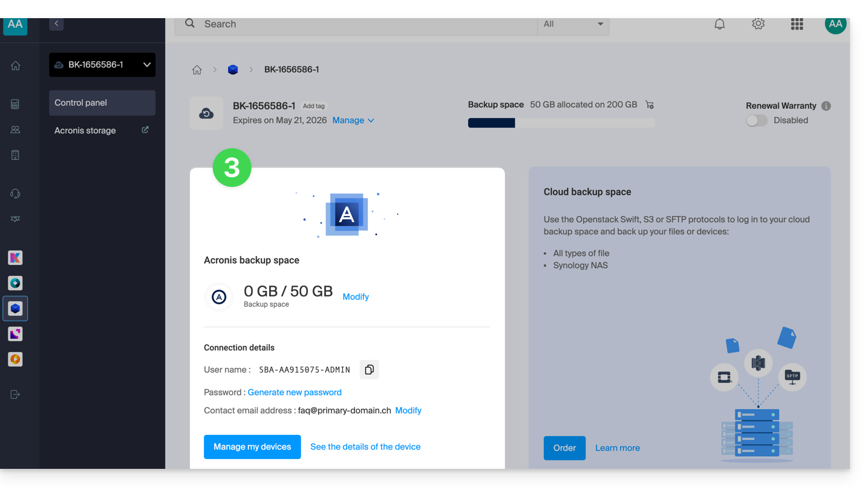Click the notifications bell icon

coord(719,24)
